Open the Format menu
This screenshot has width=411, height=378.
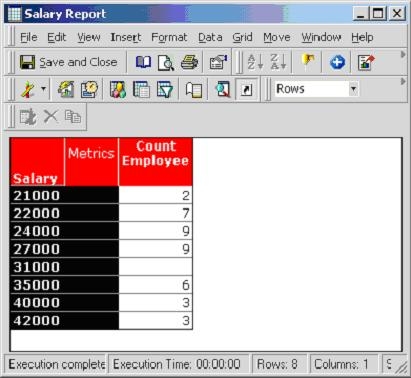(x=169, y=37)
